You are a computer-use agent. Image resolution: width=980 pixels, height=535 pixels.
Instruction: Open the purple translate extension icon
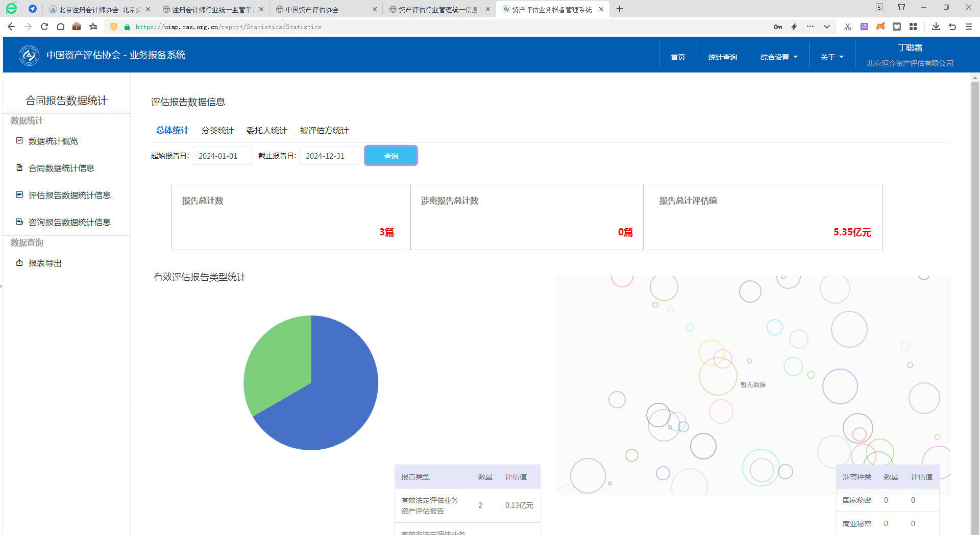click(864, 27)
